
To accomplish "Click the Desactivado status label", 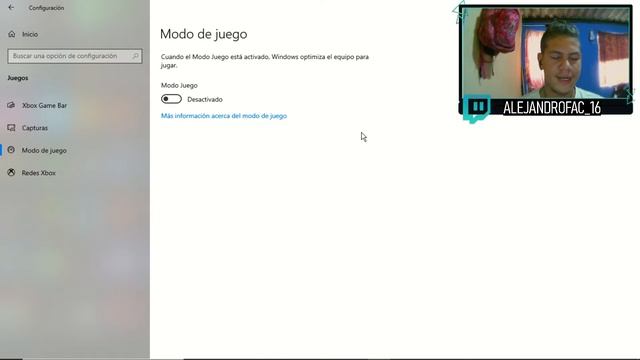I will [x=205, y=100].
